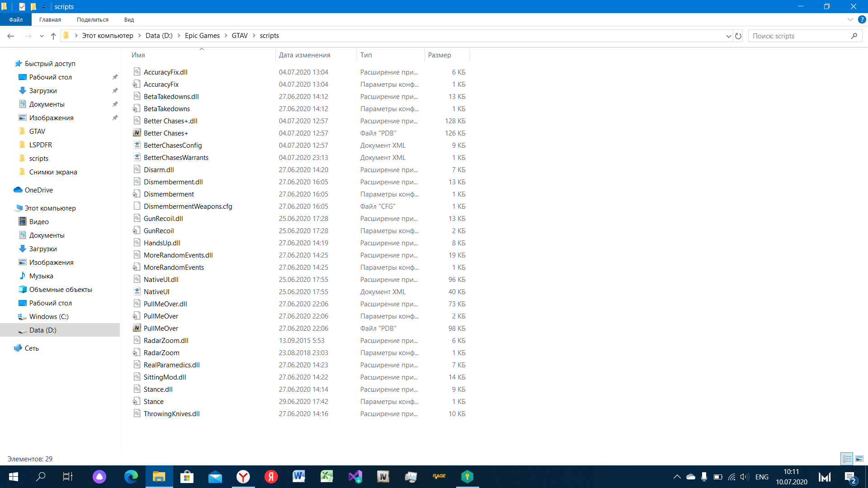Open recent locations dropdown arrow
The width and height of the screenshot is (868, 488).
tap(42, 36)
